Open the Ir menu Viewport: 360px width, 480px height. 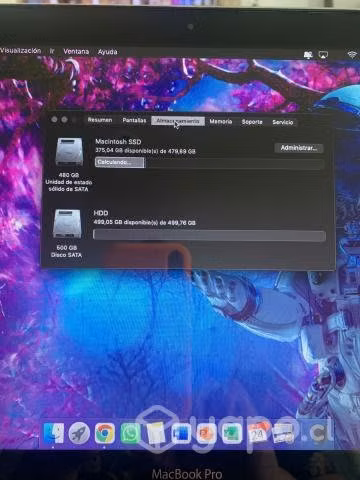coord(52,51)
